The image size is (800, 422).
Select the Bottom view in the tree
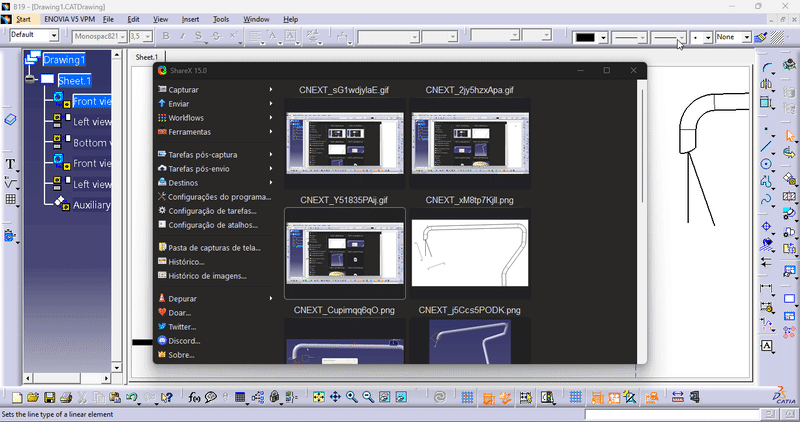pyautogui.click(x=91, y=143)
